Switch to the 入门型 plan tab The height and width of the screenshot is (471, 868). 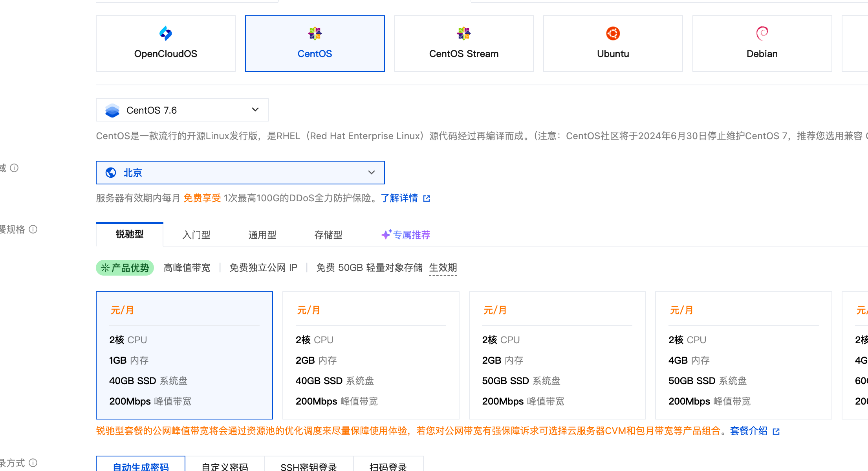(196, 235)
